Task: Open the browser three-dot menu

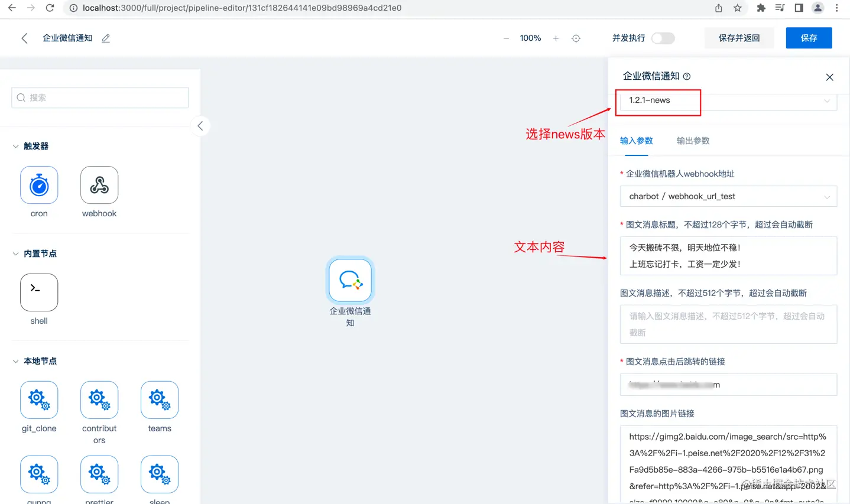Action: pyautogui.click(x=837, y=8)
